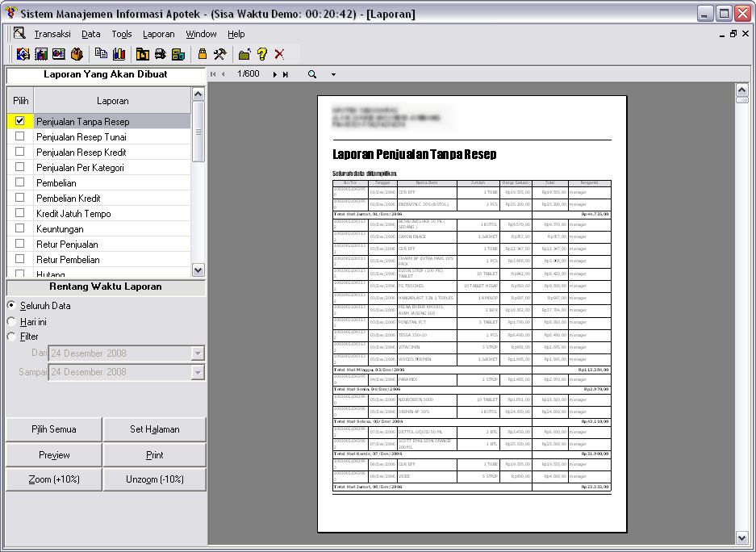Check the Penjualan Resep Kredit checkbox
Viewport: 756px width, 552px height.
20,152
